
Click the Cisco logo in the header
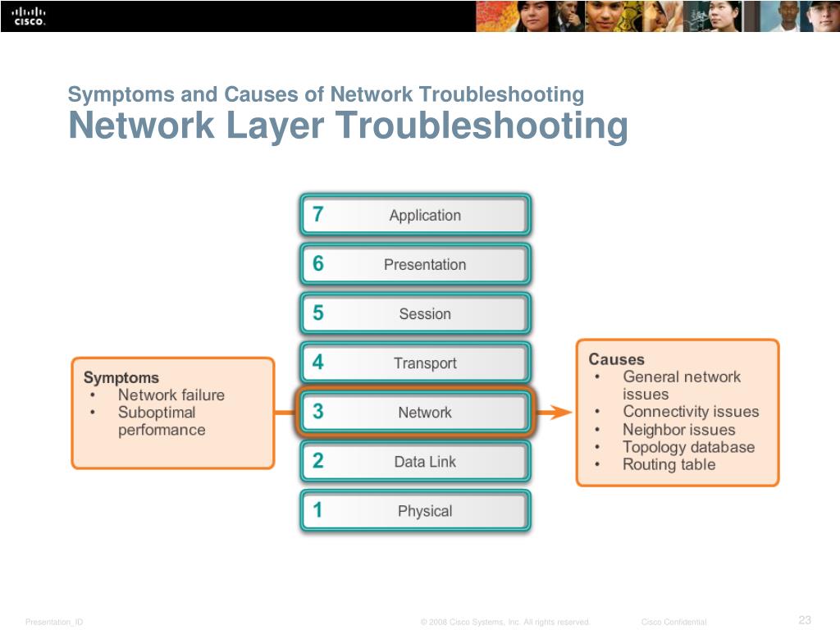pyautogui.click(x=29, y=16)
